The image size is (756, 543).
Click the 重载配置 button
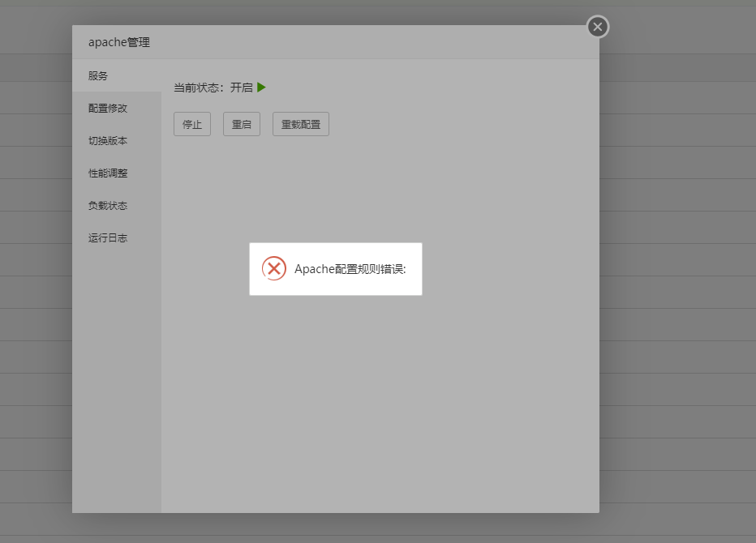pyautogui.click(x=301, y=124)
